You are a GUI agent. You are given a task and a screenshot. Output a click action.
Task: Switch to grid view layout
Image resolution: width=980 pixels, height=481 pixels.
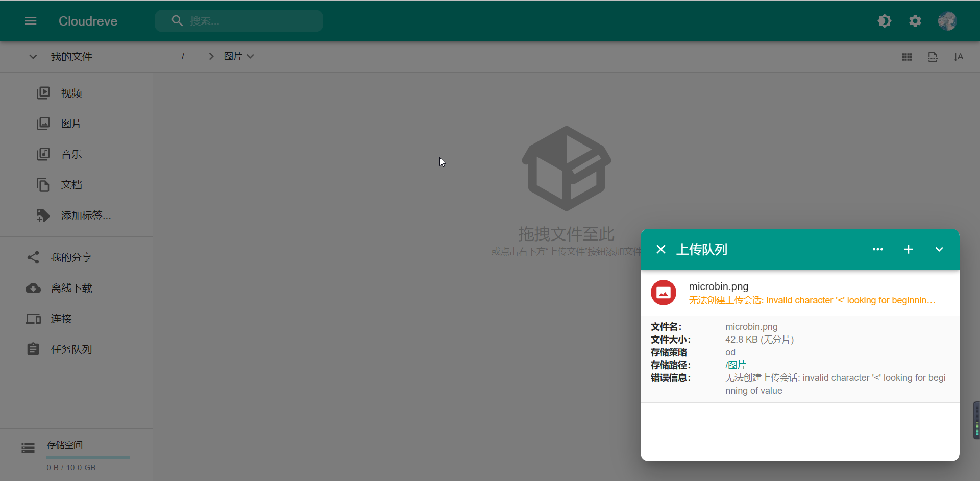pyautogui.click(x=907, y=57)
